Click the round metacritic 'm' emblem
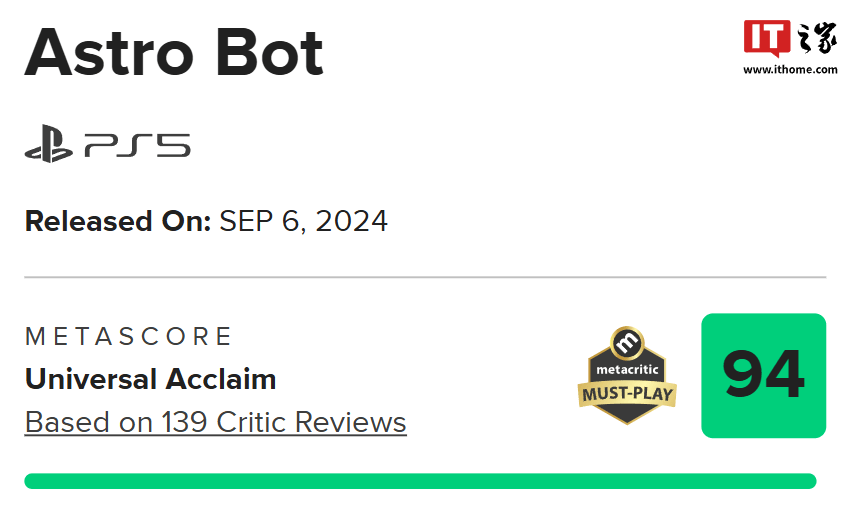Image resolution: width=852 pixels, height=512 pixels. click(x=627, y=343)
